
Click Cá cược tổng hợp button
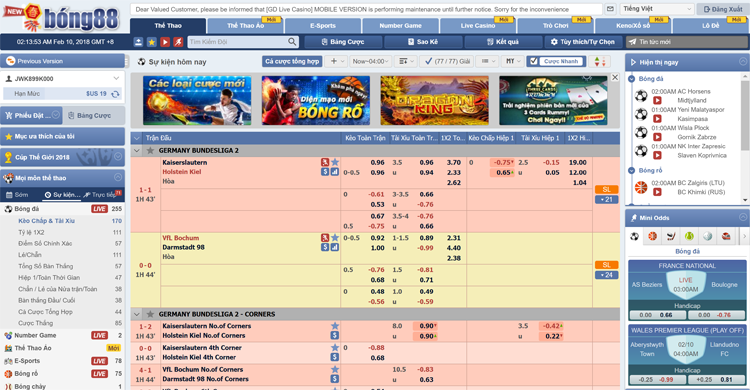pyautogui.click(x=292, y=61)
